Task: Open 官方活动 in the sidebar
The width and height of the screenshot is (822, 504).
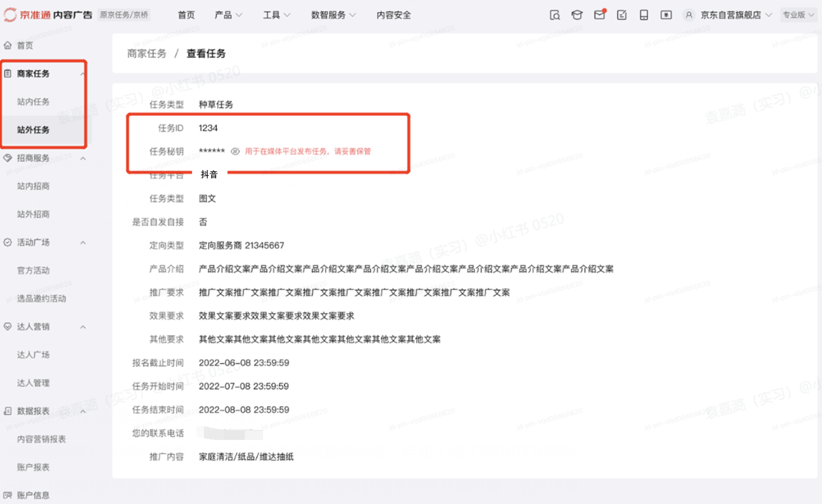Action: tap(33, 270)
